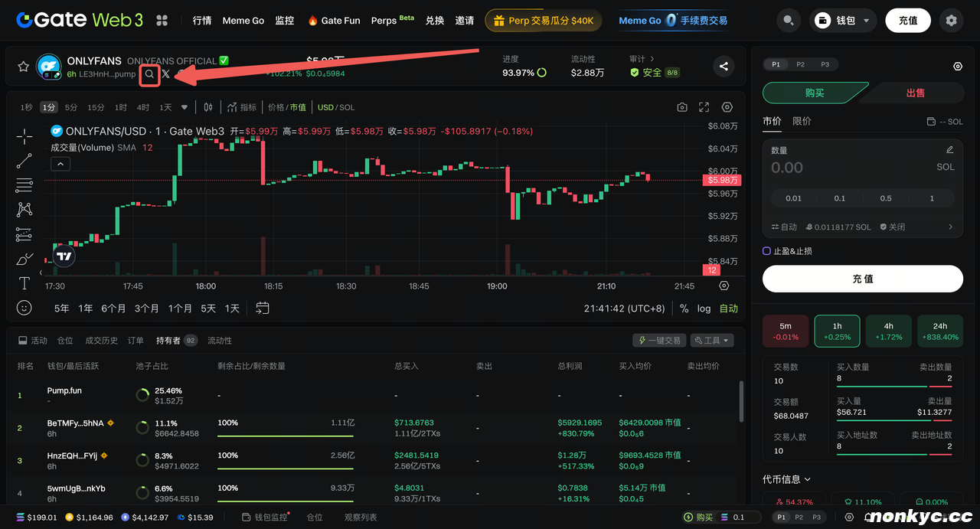Open the candlestick chart type icon

[x=207, y=107]
